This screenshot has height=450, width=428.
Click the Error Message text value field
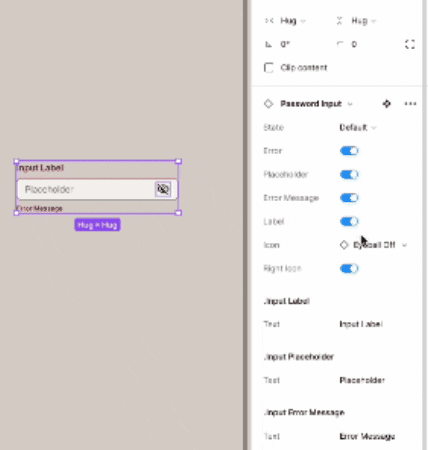coord(367,436)
